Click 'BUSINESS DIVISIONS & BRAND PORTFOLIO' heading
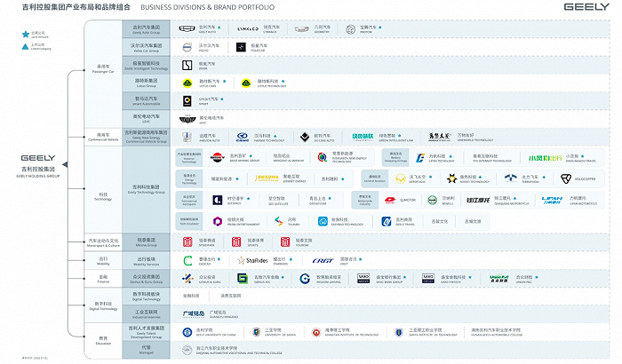The width and height of the screenshot is (622, 364). pos(207,7)
